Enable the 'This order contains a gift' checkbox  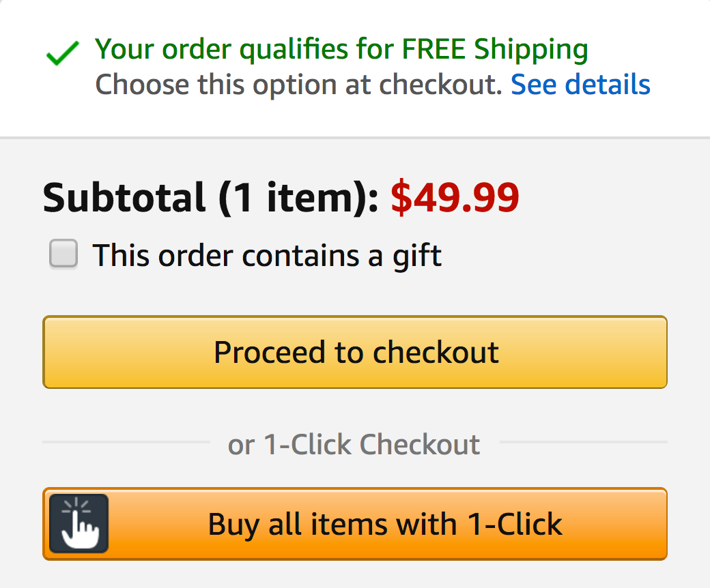(x=63, y=254)
